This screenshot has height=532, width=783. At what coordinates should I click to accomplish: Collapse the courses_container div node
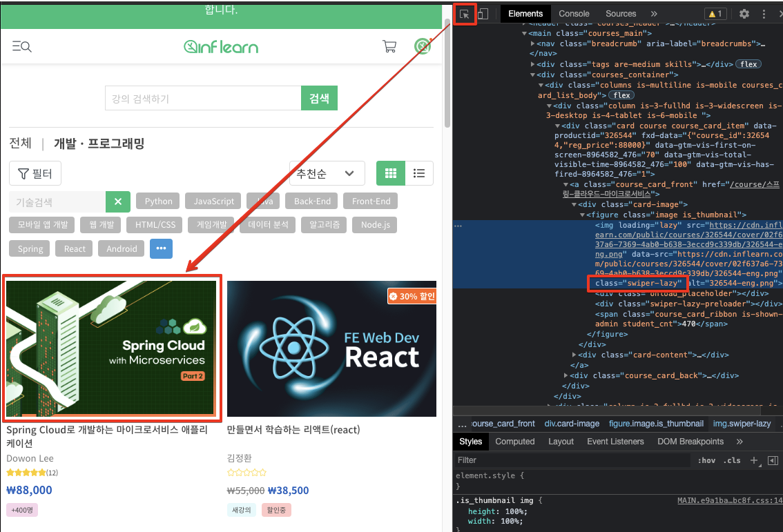533,75
